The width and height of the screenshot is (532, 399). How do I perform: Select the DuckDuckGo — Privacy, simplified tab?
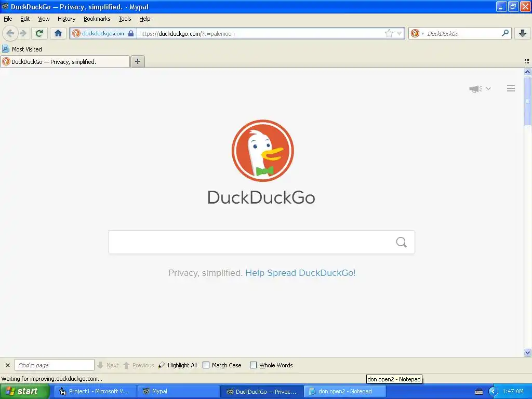[65, 62]
